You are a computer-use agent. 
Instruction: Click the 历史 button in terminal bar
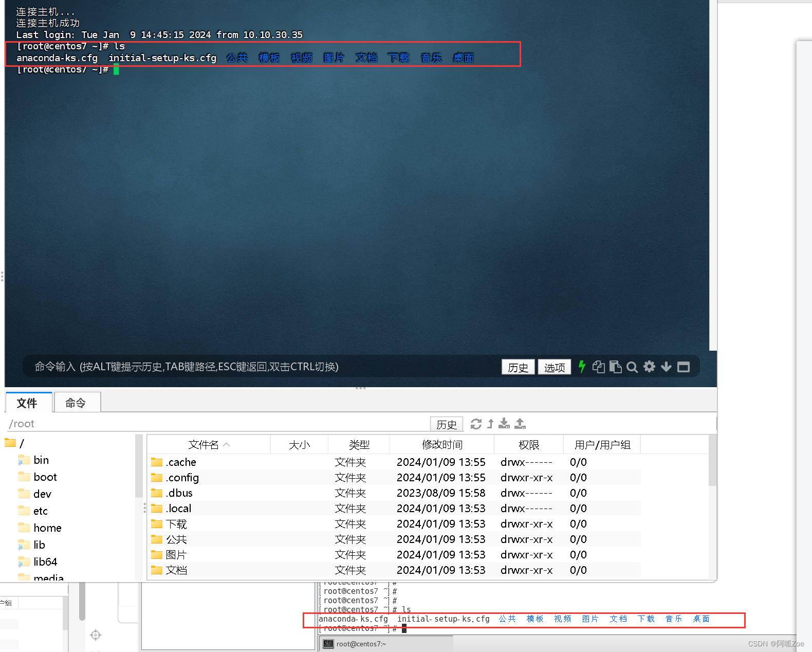coord(518,367)
